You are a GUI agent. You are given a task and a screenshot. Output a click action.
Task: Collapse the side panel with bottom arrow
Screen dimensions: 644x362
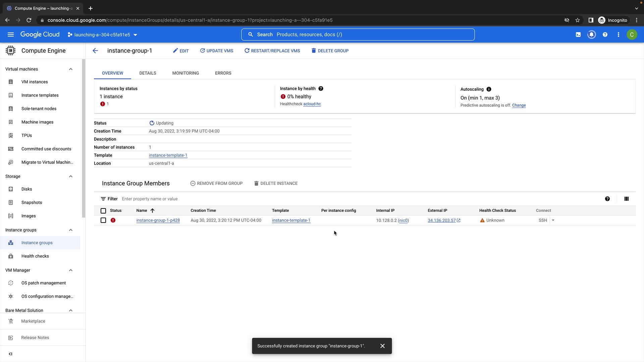[10, 354]
